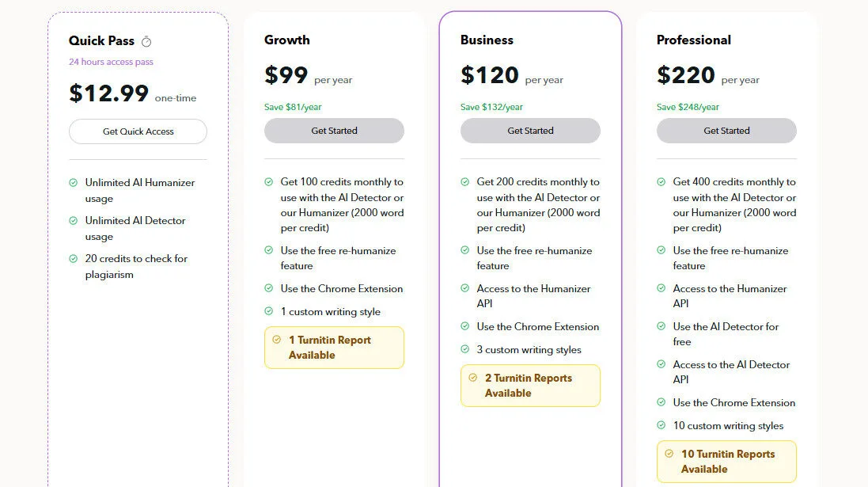
Task: Click checkmark next to "20 credits to check for plagiarism"
Action: (74, 258)
